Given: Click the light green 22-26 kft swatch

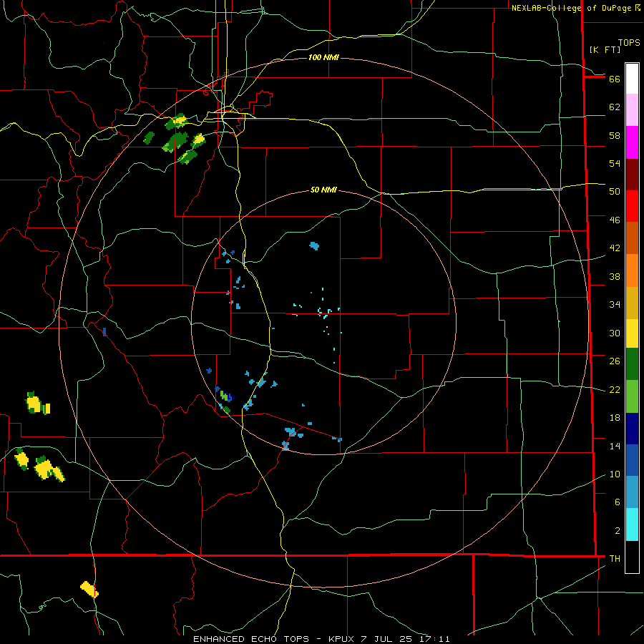Looking at the screenshot, I should point(632,396).
